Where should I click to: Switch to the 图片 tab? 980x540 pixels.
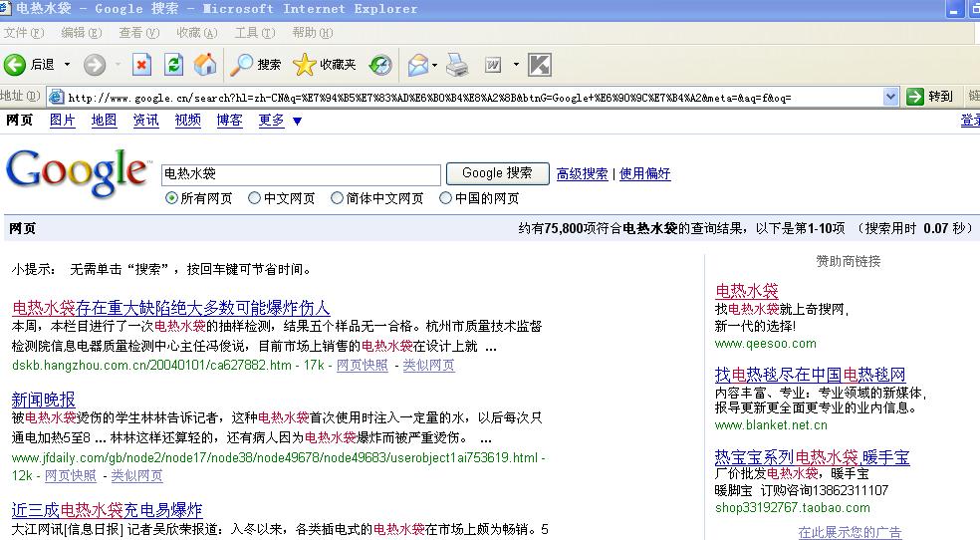click(63, 120)
